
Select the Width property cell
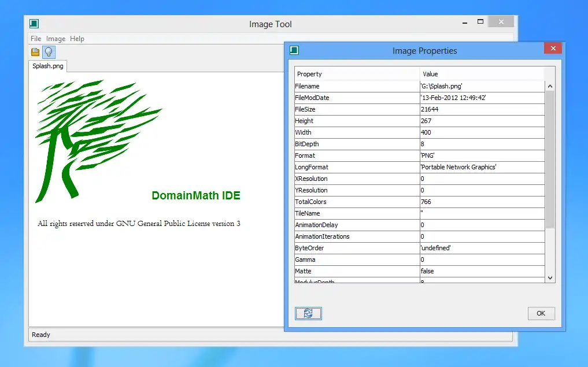coord(357,132)
